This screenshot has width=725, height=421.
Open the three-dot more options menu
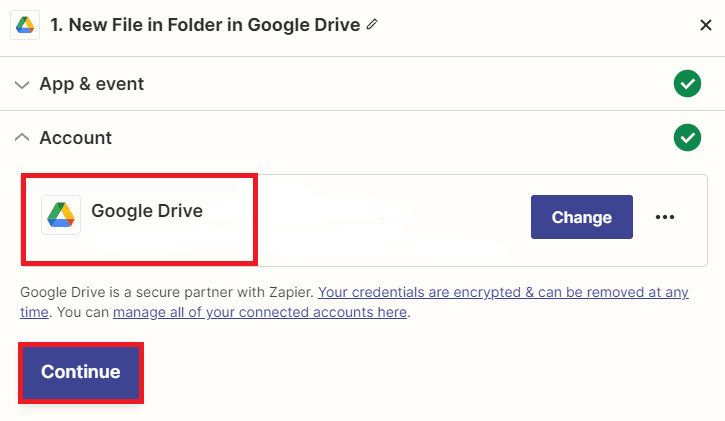pyautogui.click(x=665, y=217)
